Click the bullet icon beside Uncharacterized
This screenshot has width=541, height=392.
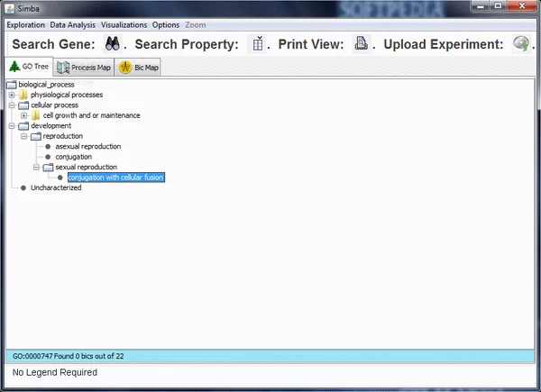[23, 187]
